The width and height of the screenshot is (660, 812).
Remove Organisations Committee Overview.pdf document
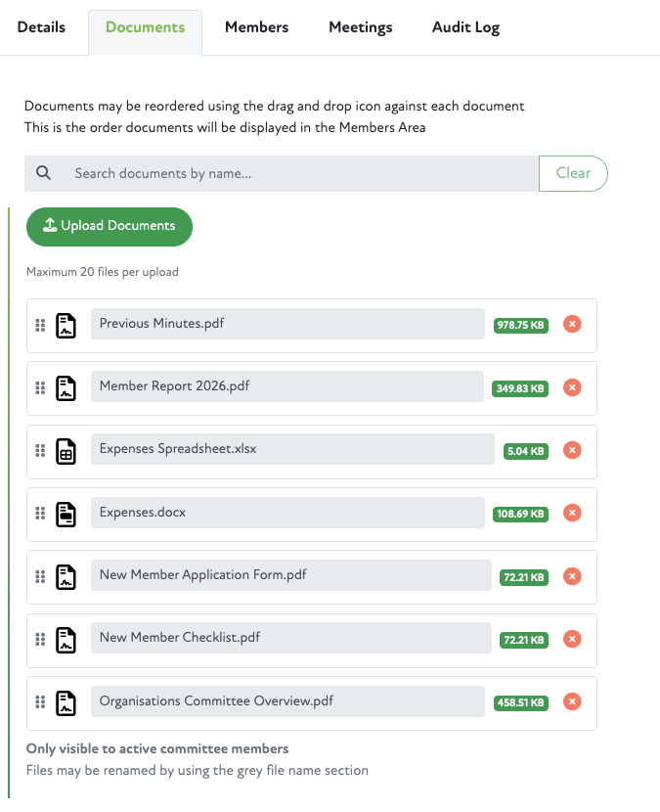573,701
